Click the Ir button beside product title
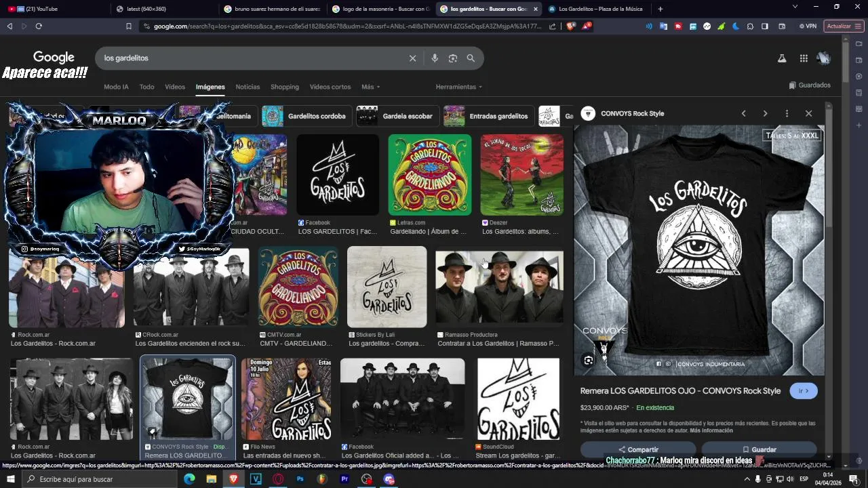The width and height of the screenshot is (868, 488). coord(804,391)
